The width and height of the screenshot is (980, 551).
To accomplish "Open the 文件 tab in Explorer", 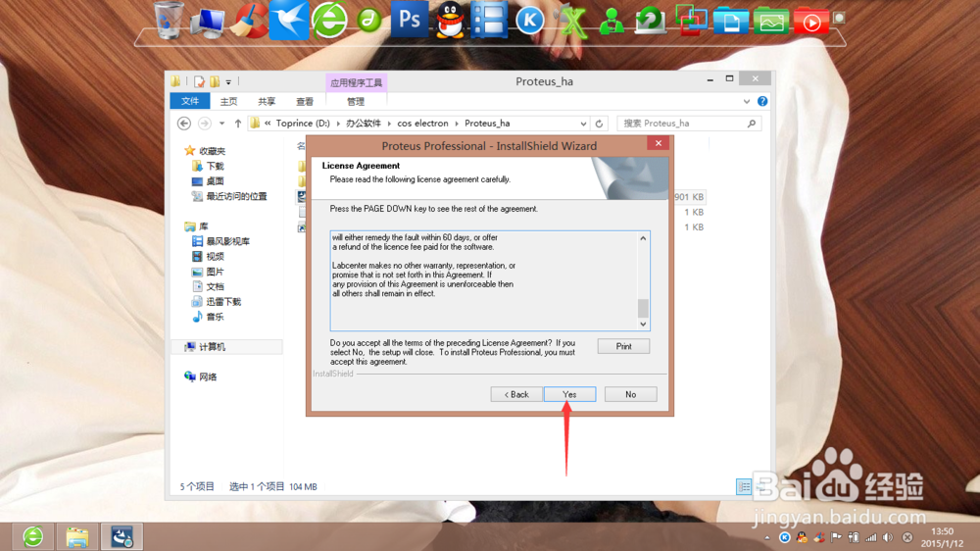I will point(190,101).
